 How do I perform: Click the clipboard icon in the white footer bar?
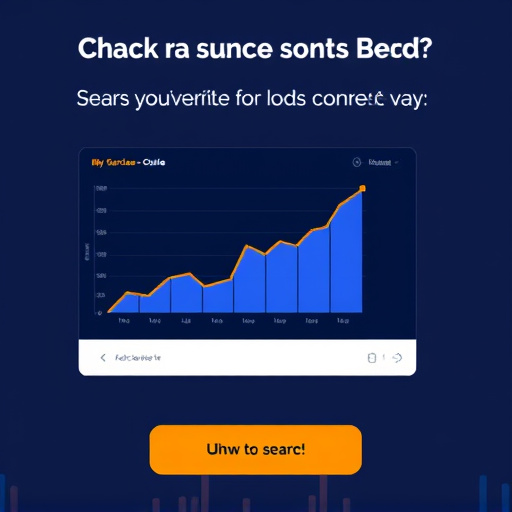pos(372,358)
